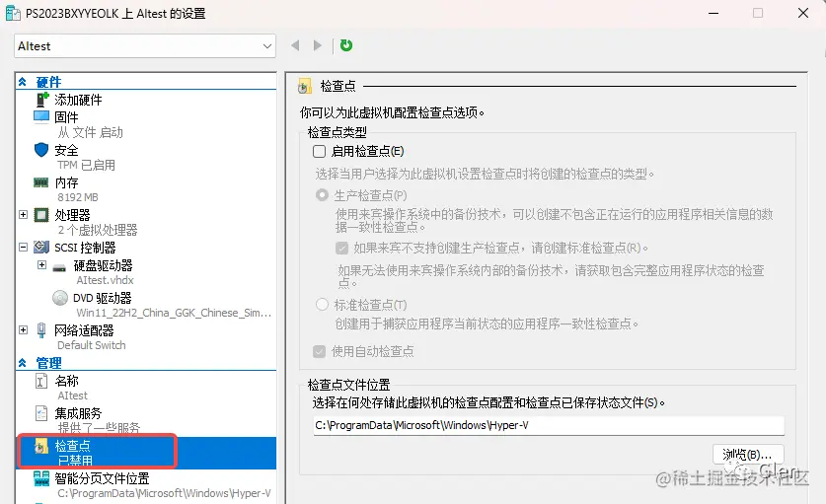
Task: Toggle the 使用自动检查点 checkbox
Action: pos(319,351)
